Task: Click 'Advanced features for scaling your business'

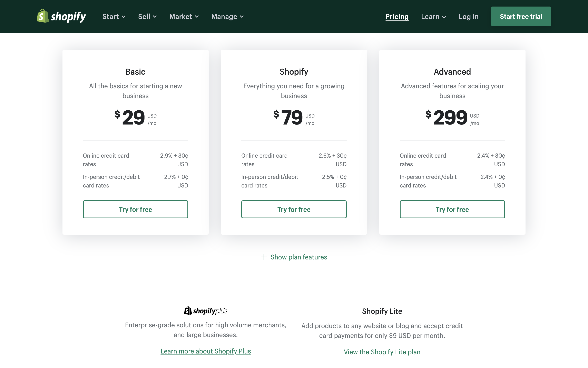Action: coord(452,91)
